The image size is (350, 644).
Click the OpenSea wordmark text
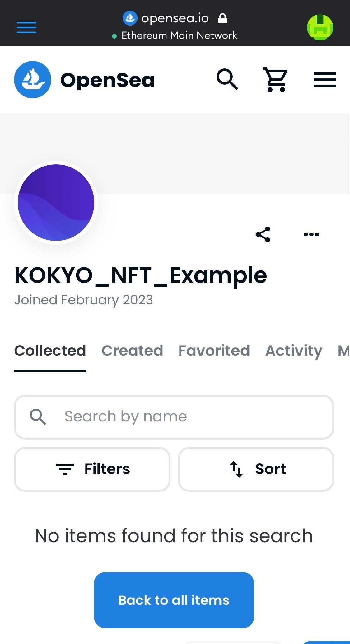[x=107, y=80]
